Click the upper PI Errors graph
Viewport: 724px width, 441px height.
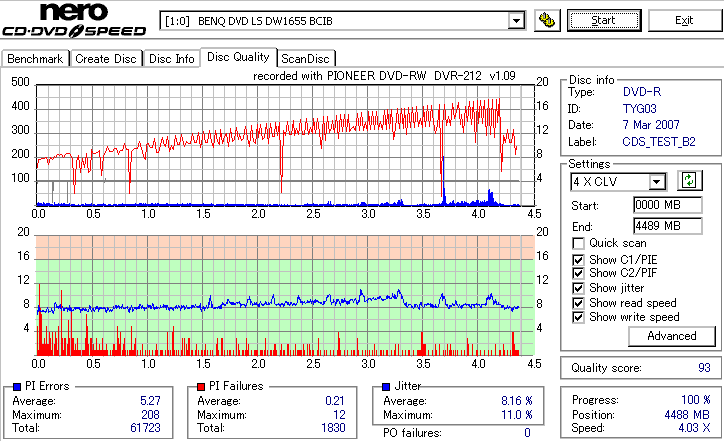(x=285, y=145)
